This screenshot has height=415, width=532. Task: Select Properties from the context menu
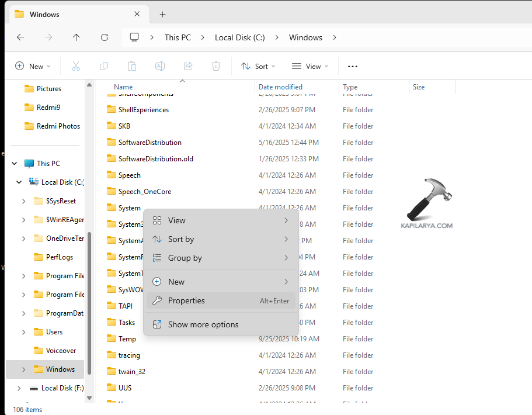pyautogui.click(x=186, y=300)
